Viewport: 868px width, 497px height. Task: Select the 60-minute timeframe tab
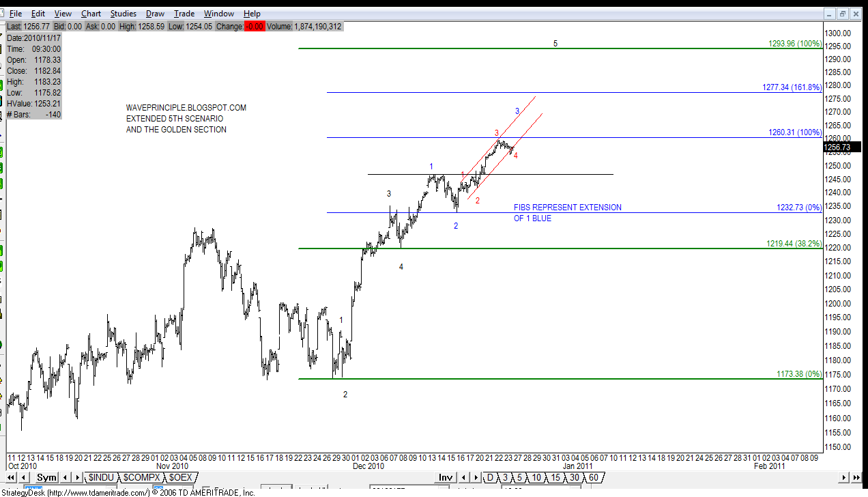(592, 477)
